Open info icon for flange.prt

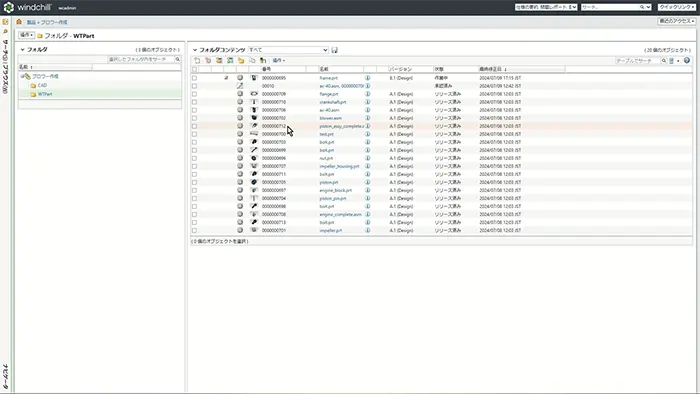[367, 94]
